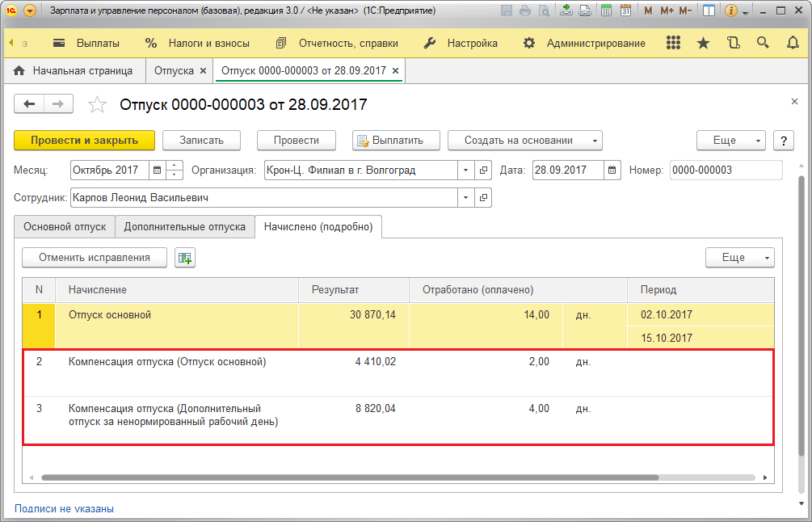Click the Выплатить button
Screen dimensions: 812x522
tap(396, 141)
